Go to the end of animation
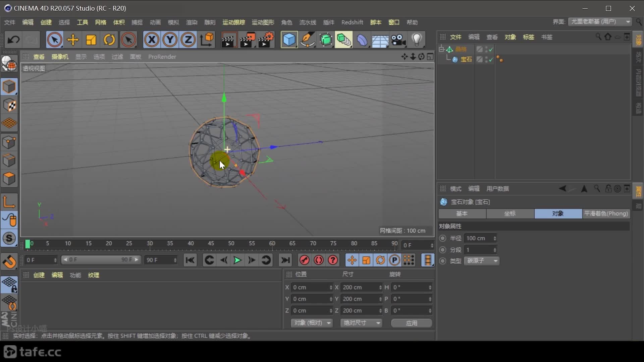This screenshot has height=362, width=644. tap(285, 260)
